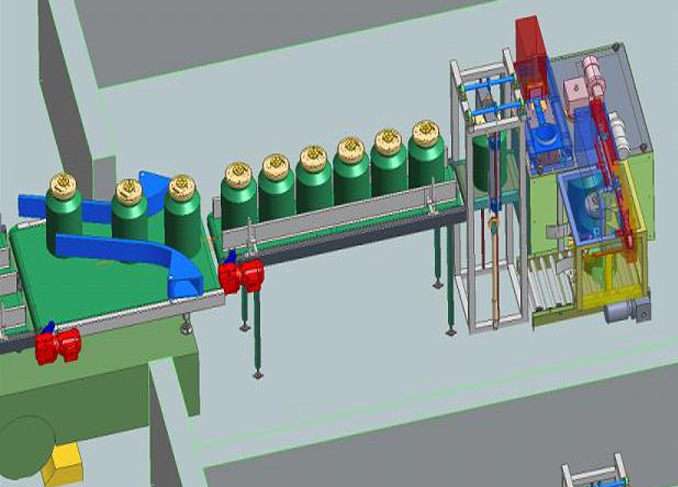The width and height of the screenshot is (678, 487).
Task: Pick the first jar on the straight conveyor
Action: pyautogui.click(x=238, y=196)
